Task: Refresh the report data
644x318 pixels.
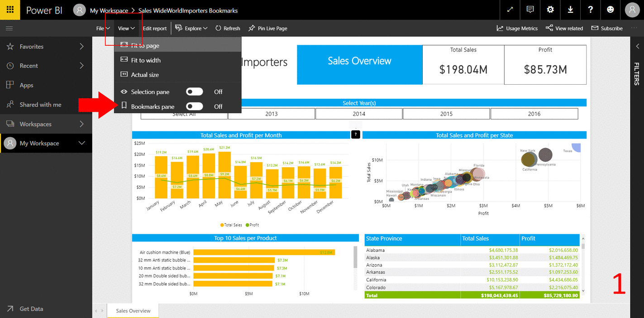Action: [228, 28]
